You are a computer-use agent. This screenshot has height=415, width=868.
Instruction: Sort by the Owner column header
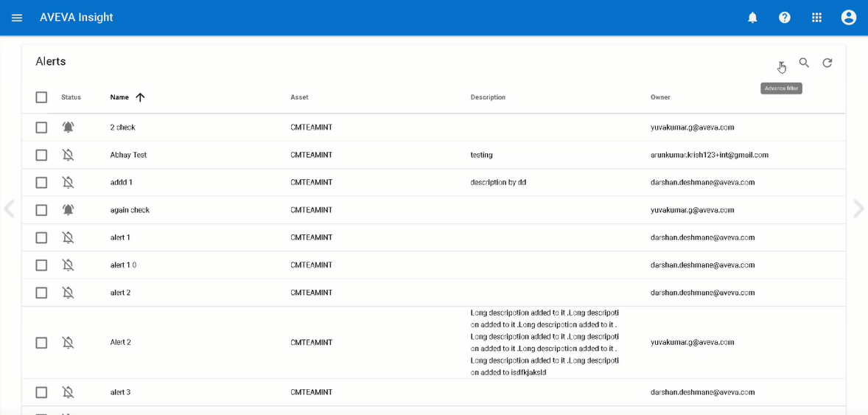click(660, 97)
